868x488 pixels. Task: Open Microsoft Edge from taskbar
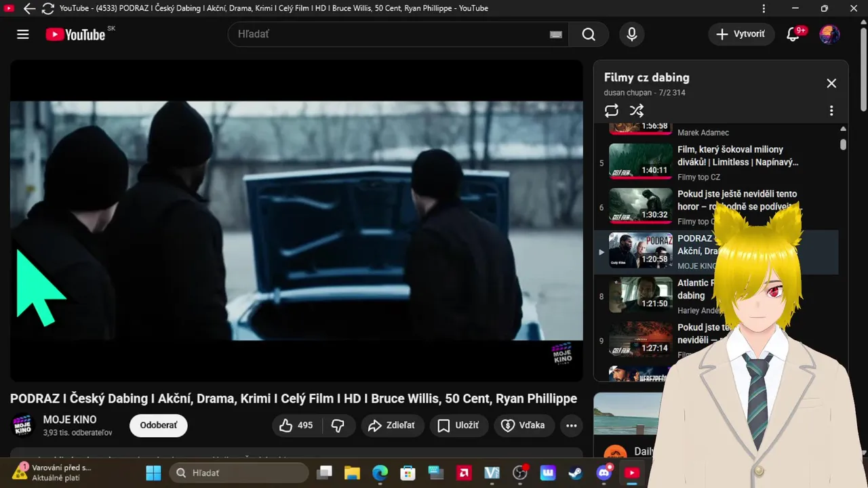pyautogui.click(x=380, y=473)
